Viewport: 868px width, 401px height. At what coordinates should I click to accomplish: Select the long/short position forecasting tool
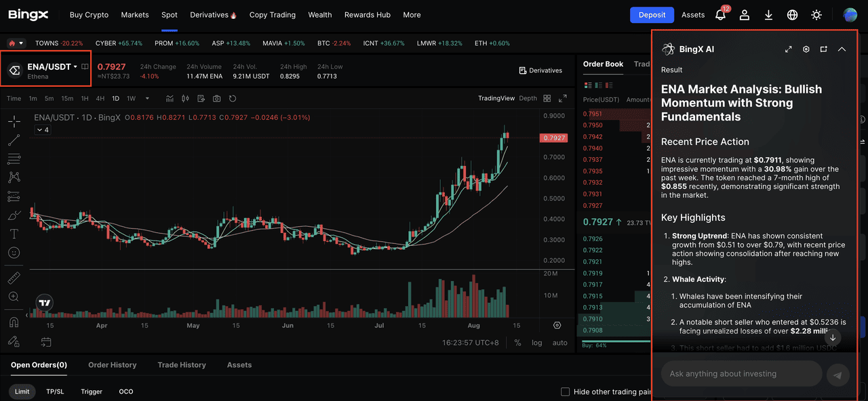click(x=14, y=196)
